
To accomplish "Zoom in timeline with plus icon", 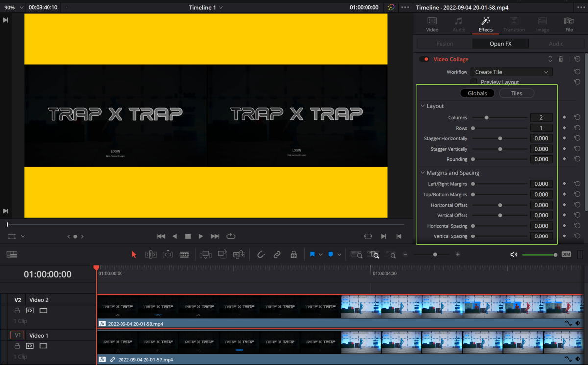I will (458, 254).
